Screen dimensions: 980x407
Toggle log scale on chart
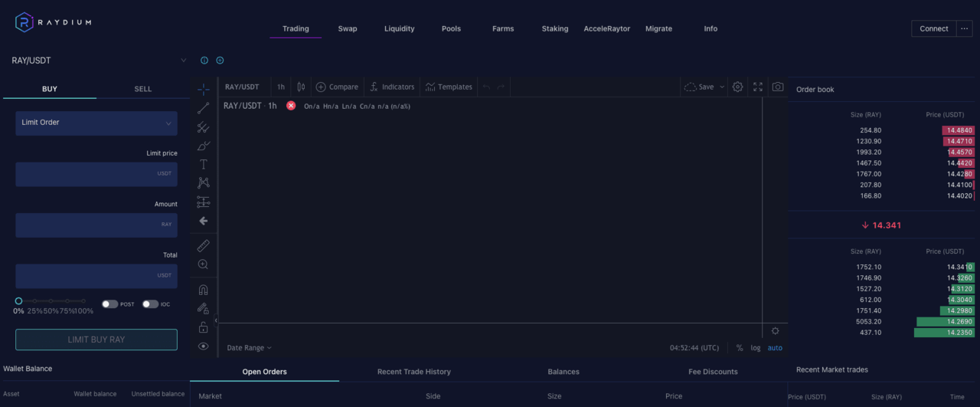pyautogui.click(x=756, y=348)
